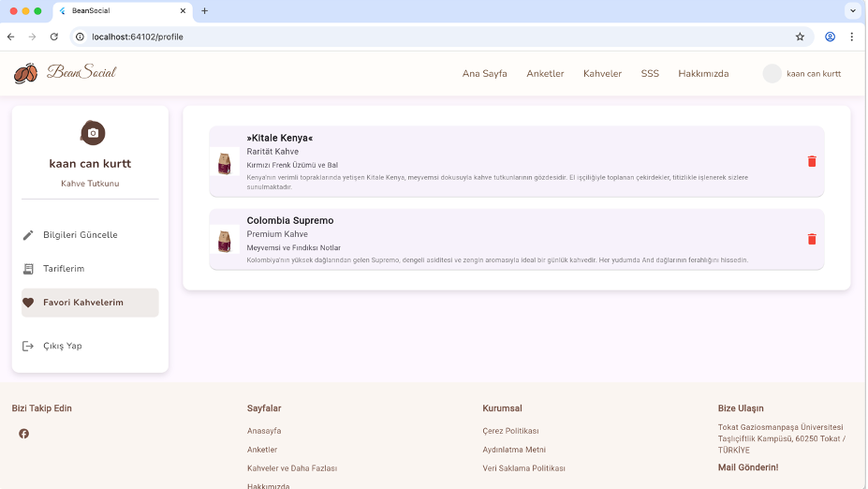868x489 pixels.
Task: Select Favori Kahvelerim in the sidebar
Action: (90, 303)
